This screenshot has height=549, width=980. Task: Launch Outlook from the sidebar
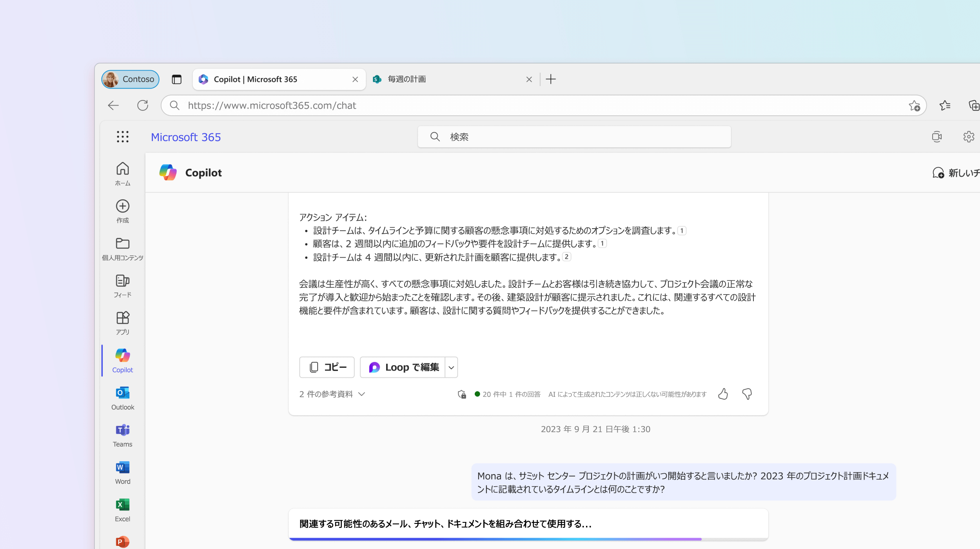pos(122,398)
